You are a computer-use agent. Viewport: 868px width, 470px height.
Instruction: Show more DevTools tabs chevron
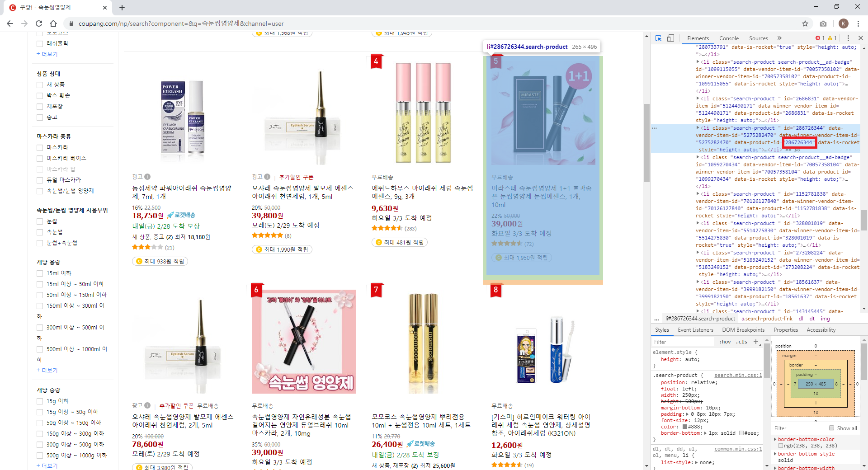pos(779,38)
